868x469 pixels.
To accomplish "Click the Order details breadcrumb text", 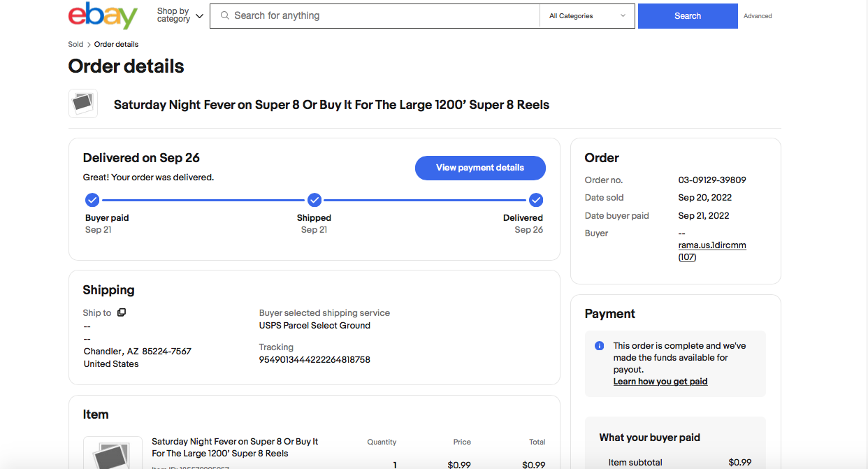I will 116,44.
